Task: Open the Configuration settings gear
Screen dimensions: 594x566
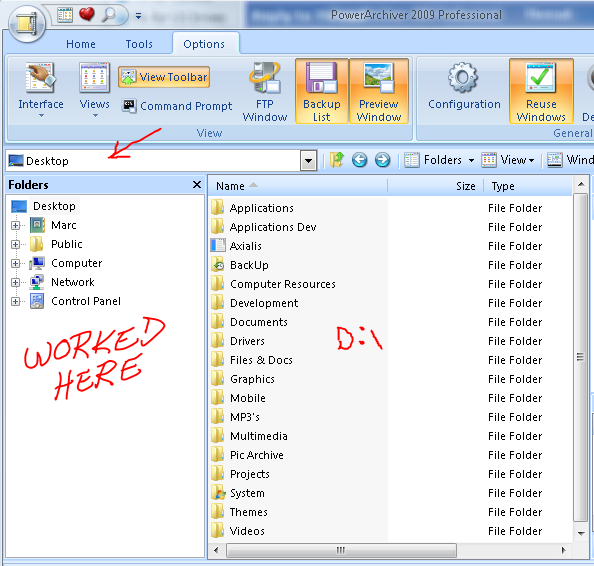Action: tap(464, 86)
